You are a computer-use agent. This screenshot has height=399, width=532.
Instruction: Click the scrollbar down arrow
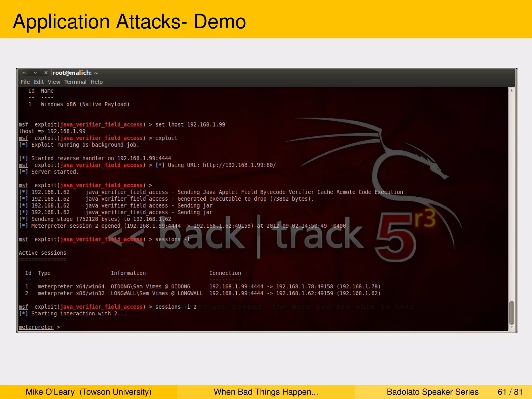[511, 328]
